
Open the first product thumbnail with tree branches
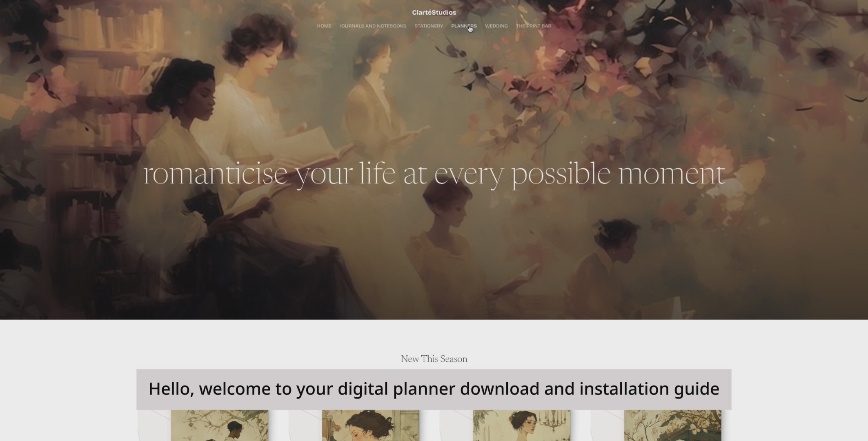pos(220,425)
